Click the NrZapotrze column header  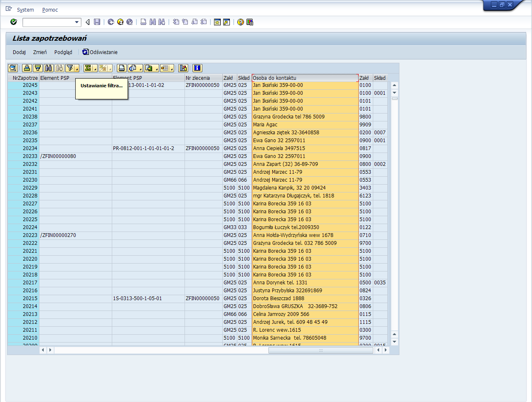pos(23,78)
